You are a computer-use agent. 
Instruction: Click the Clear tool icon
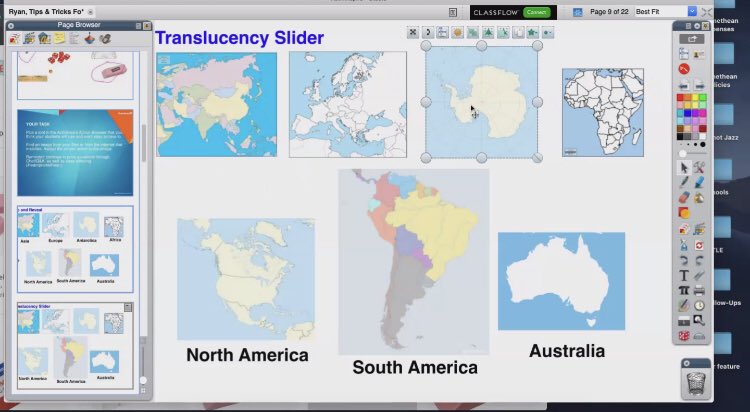point(684,245)
